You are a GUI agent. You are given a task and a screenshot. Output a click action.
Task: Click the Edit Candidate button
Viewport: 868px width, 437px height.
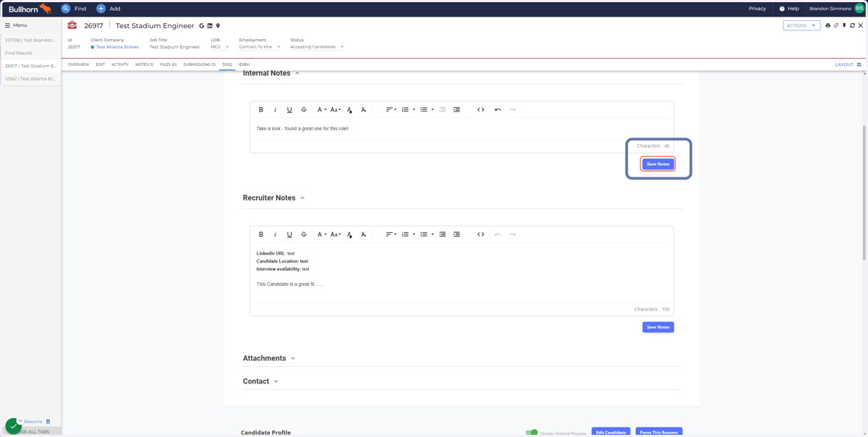coord(610,432)
